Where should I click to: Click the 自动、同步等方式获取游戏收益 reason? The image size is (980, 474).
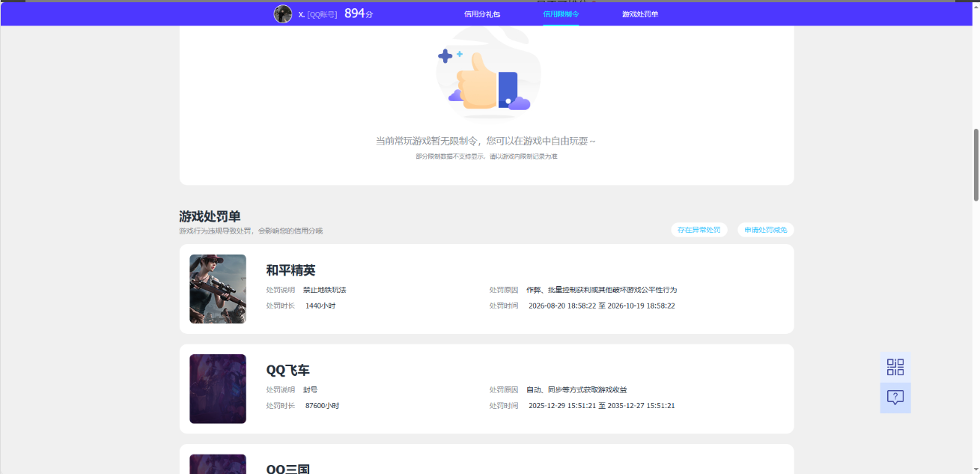pyautogui.click(x=576, y=389)
